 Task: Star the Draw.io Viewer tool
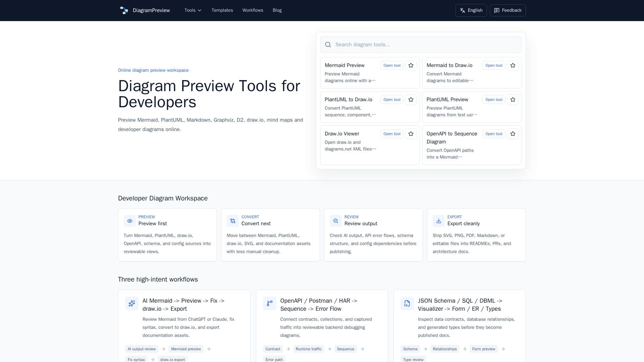pos(411,134)
